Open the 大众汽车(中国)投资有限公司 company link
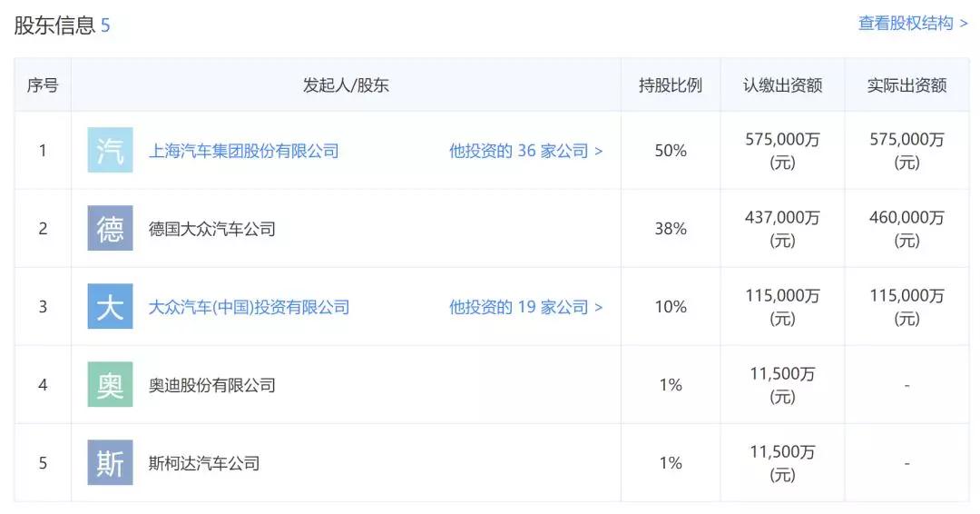 pyautogui.click(x=249, y=307)
